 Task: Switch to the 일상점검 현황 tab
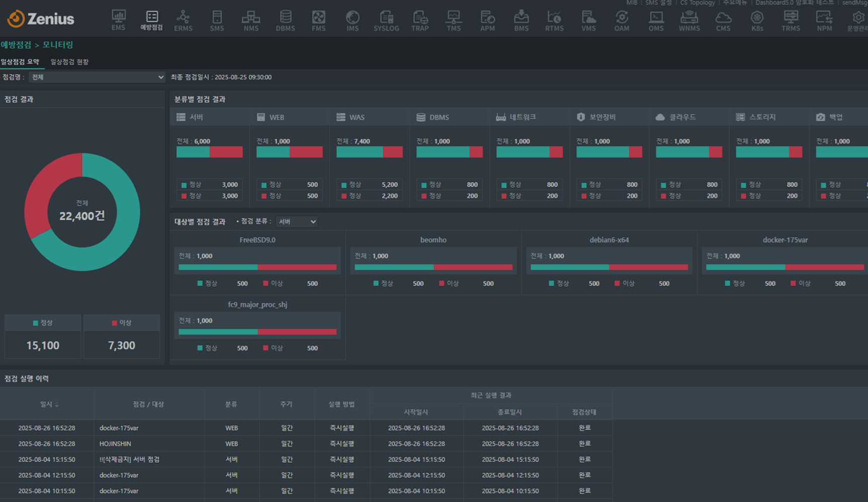[69, 62]
